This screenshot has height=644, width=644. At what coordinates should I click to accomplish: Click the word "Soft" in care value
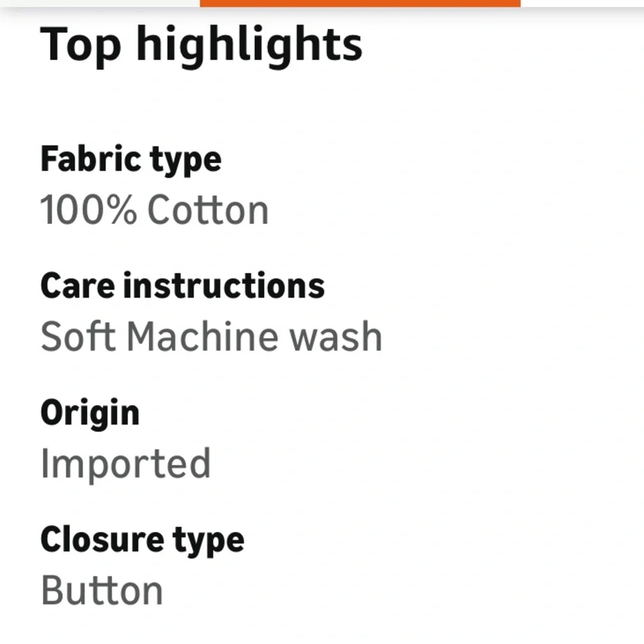tap(77, 336)
